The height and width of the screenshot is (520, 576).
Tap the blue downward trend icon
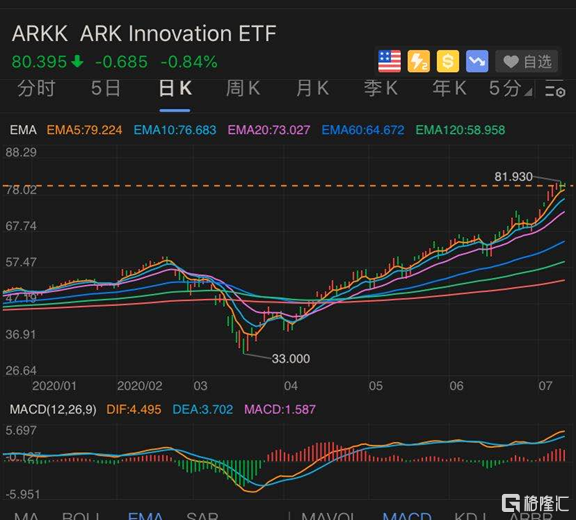point(477,61)
